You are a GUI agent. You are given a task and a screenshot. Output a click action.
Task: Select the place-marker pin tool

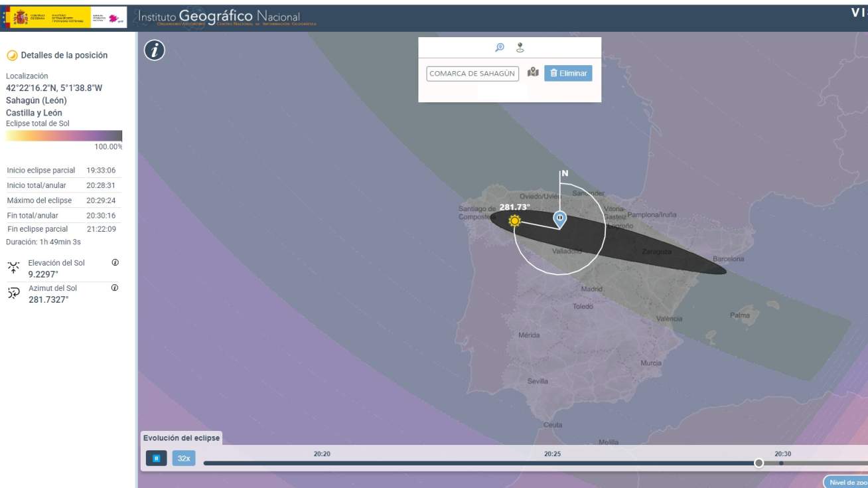pos(520,47)
